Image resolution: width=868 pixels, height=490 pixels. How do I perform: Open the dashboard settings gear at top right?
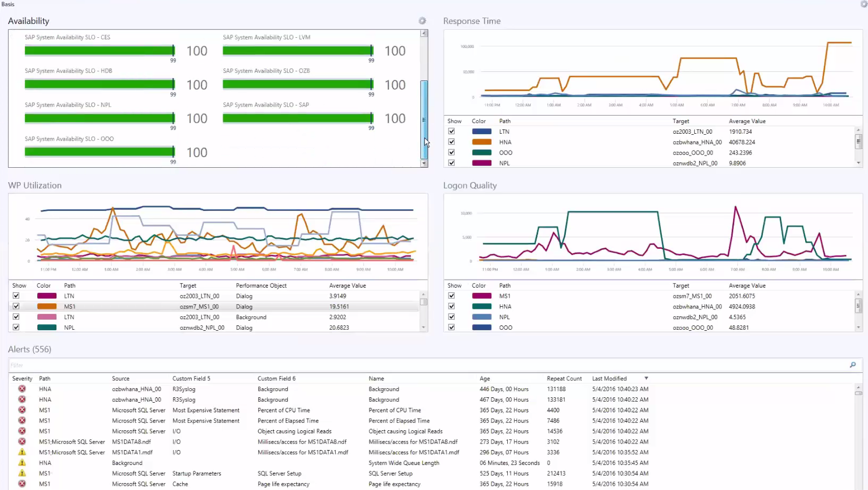(x=864, y=4)
